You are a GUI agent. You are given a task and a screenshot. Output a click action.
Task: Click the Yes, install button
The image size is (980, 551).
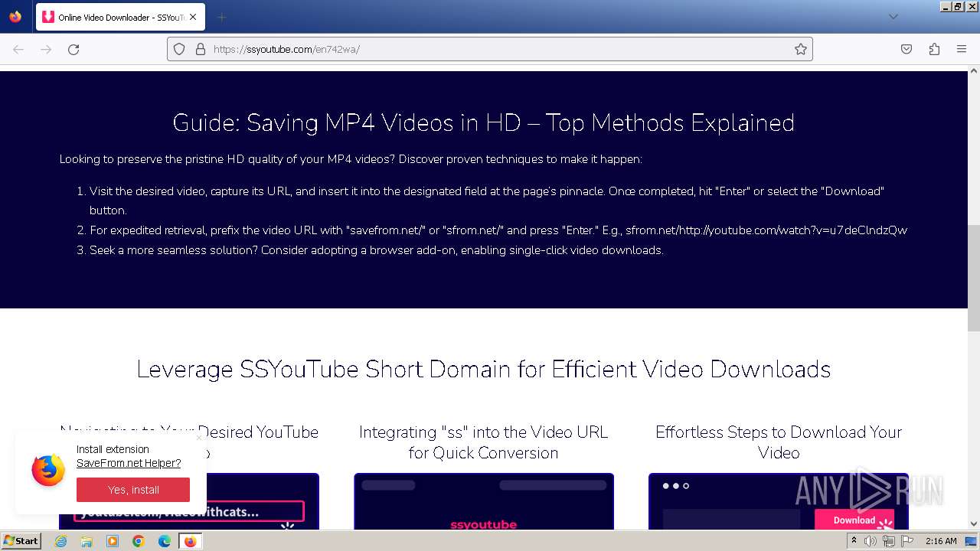point(133,490)
